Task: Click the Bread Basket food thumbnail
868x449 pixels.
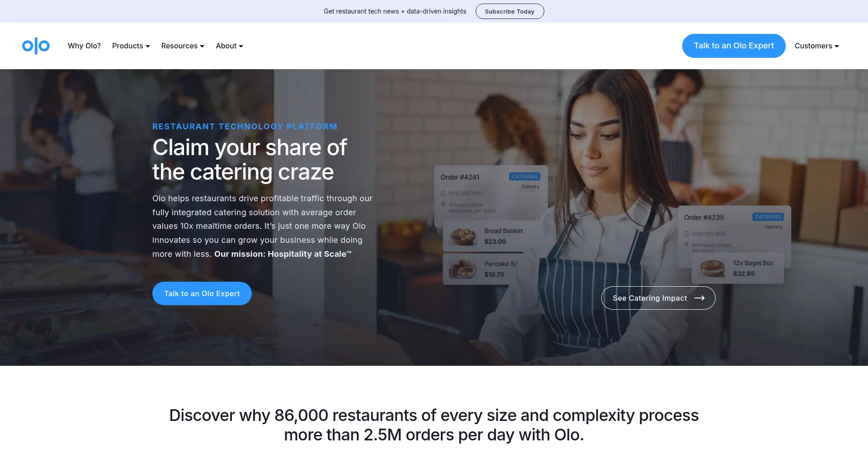Action: coord(463,236)
